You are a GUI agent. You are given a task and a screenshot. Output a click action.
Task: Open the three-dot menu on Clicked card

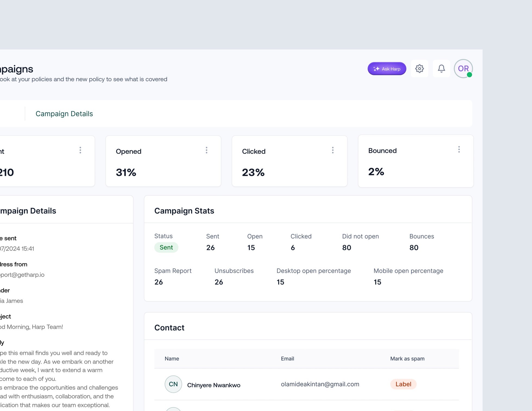pos(333,150)
